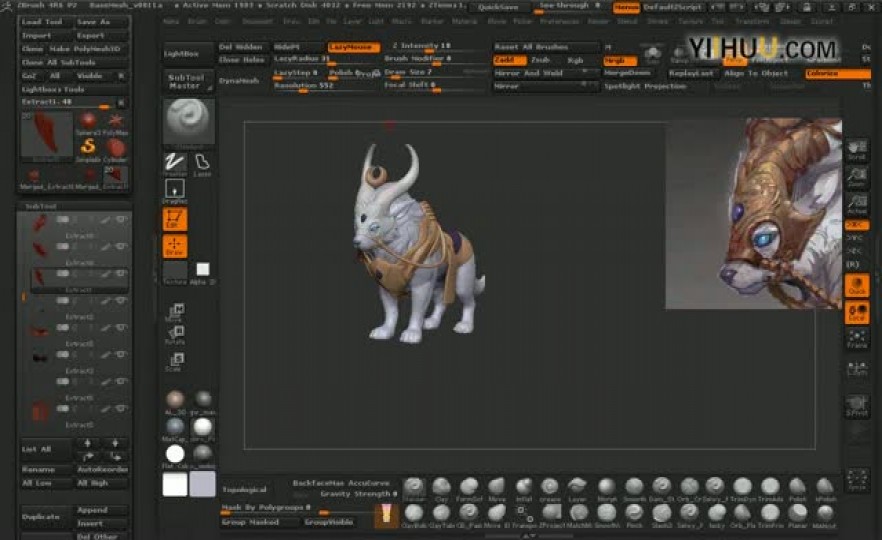Open the Transform menu
This screenshot has width=882, height=540.
point(752,21)
